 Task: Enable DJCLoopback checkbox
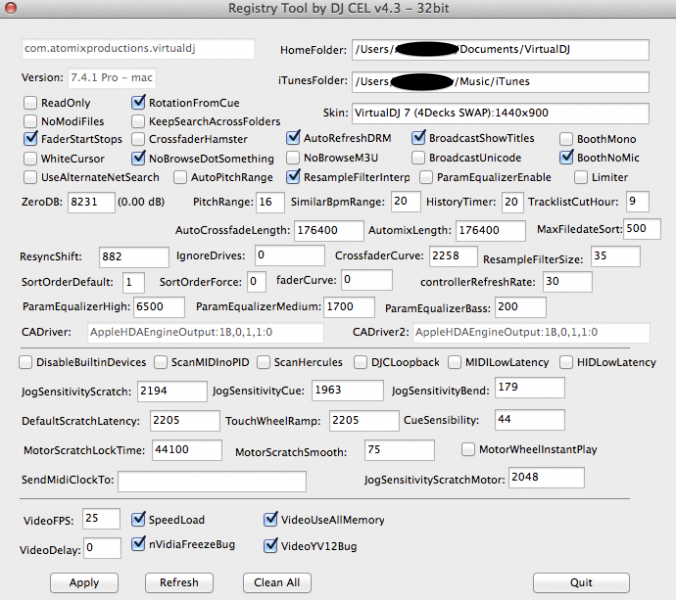(x=360, y=362)
